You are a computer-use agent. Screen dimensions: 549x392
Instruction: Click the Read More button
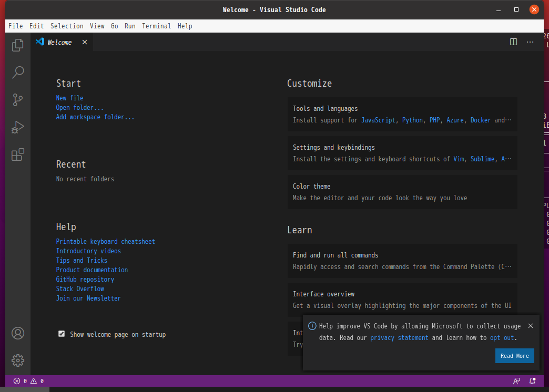pos(514,356)
